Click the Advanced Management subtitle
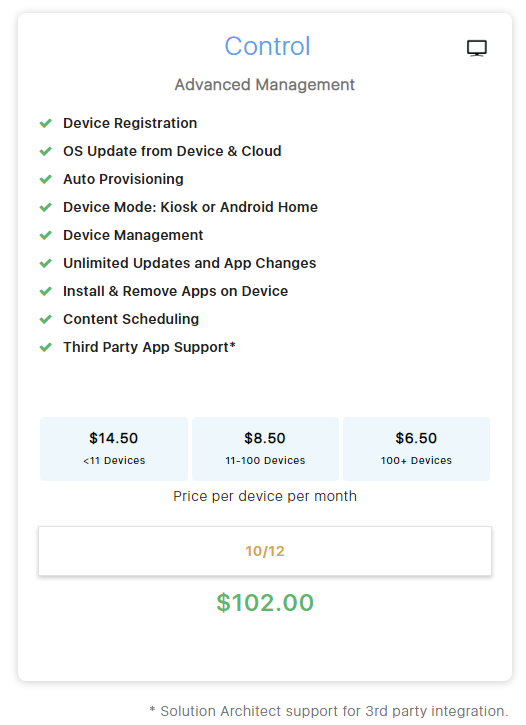 (264, 85)
